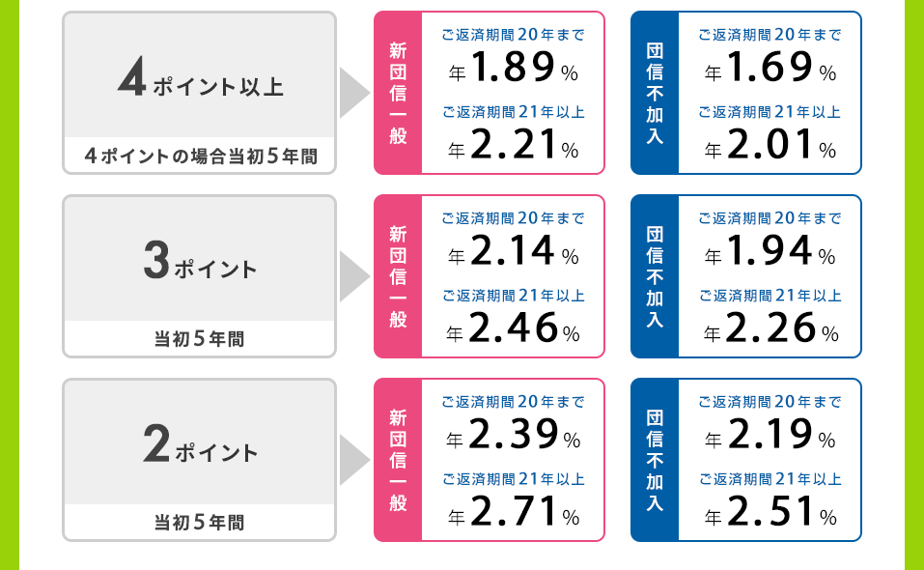Click the blue 団信不加入 label in top row

point(655,93)
